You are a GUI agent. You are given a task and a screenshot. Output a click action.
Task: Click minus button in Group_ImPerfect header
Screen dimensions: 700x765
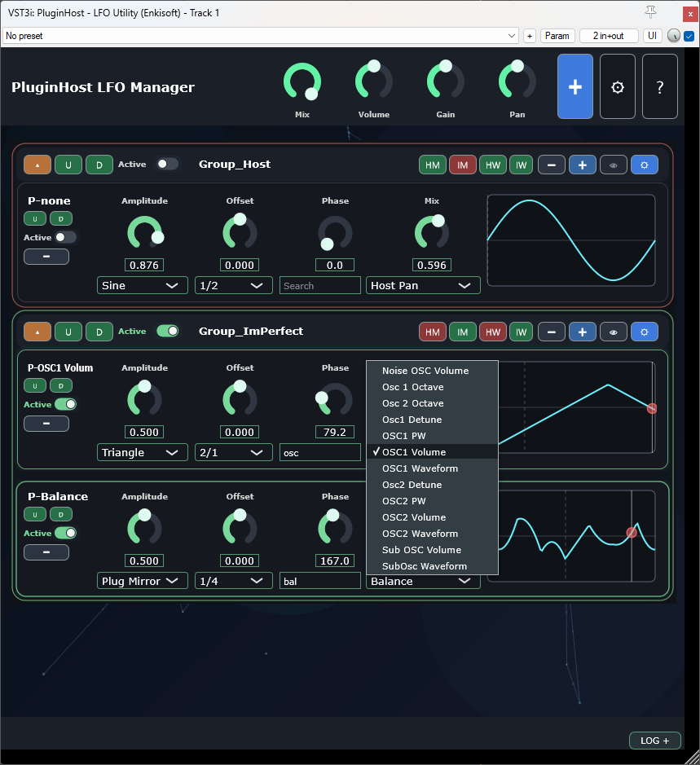pos(552,332)
